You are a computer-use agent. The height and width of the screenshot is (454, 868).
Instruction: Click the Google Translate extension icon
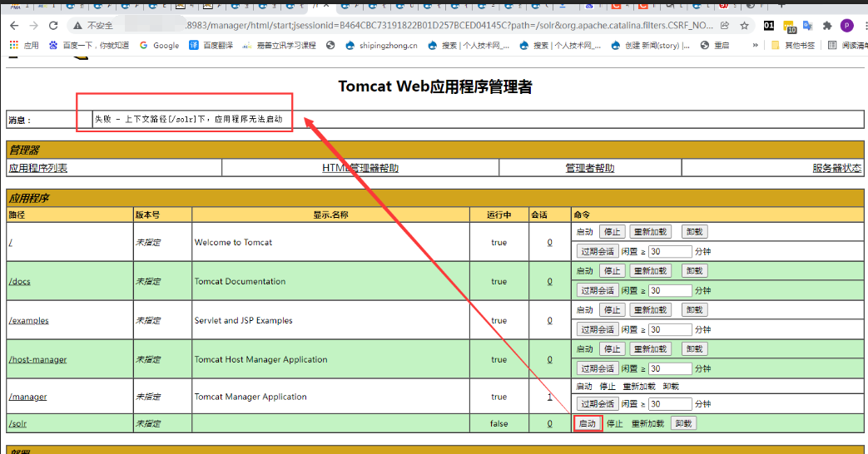pyautogui.click(x=807, y=26)
